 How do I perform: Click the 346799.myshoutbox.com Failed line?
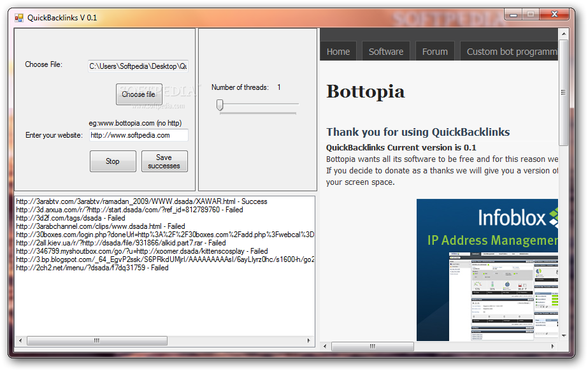click(142, 251)
